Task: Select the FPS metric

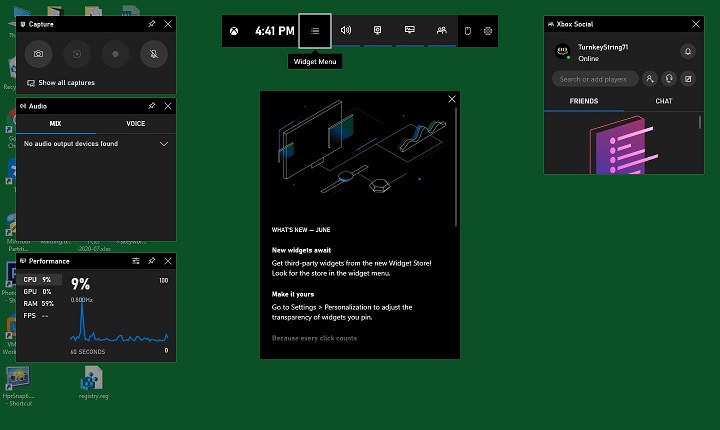Action: pos(39,316)
